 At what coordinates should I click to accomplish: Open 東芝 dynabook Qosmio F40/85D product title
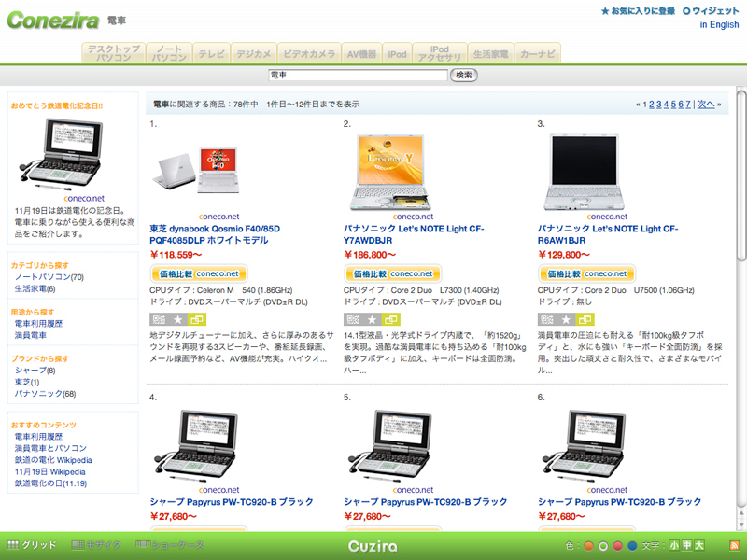(215, 235)
